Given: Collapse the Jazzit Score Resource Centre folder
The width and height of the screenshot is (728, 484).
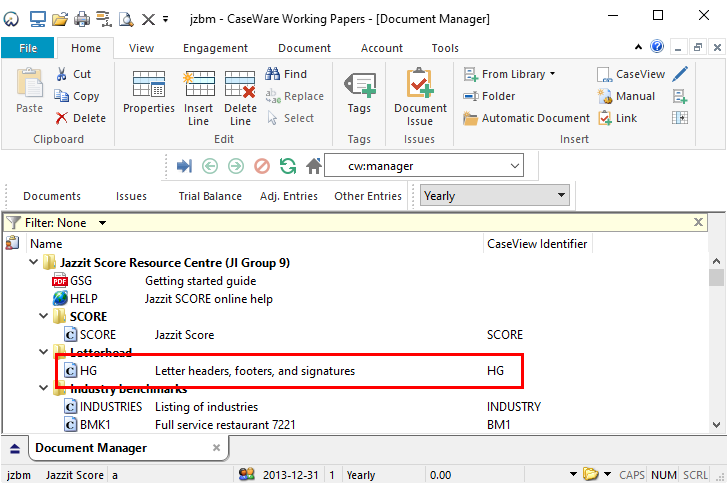Looking at the screenshot, I should [x=33, y=262].
